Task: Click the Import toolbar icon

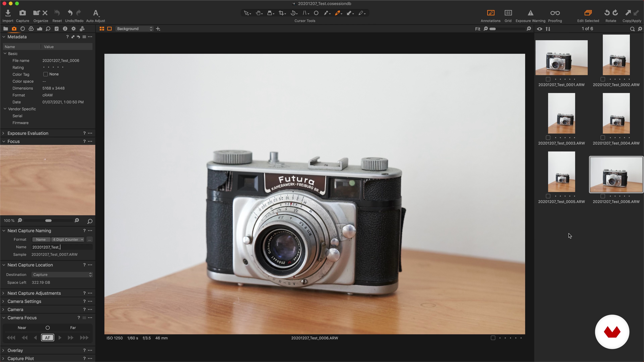Action: [x=8, y=13]
